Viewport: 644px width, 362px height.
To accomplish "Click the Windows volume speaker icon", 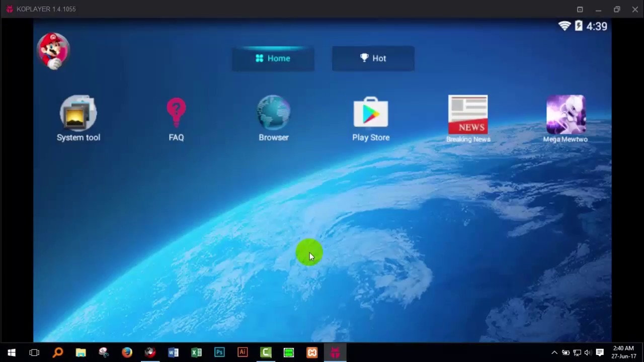I will pyautogui.click(x=588, y=352).
